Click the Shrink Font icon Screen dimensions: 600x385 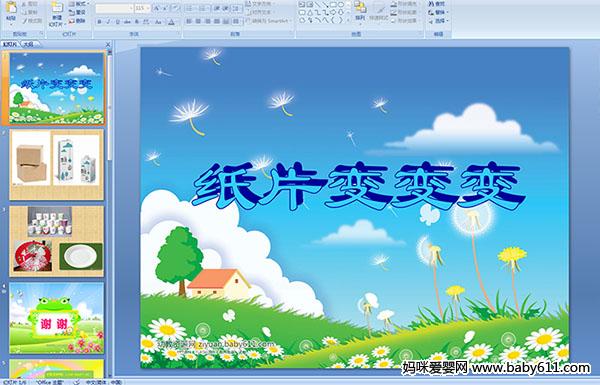[x=165, y=8]
